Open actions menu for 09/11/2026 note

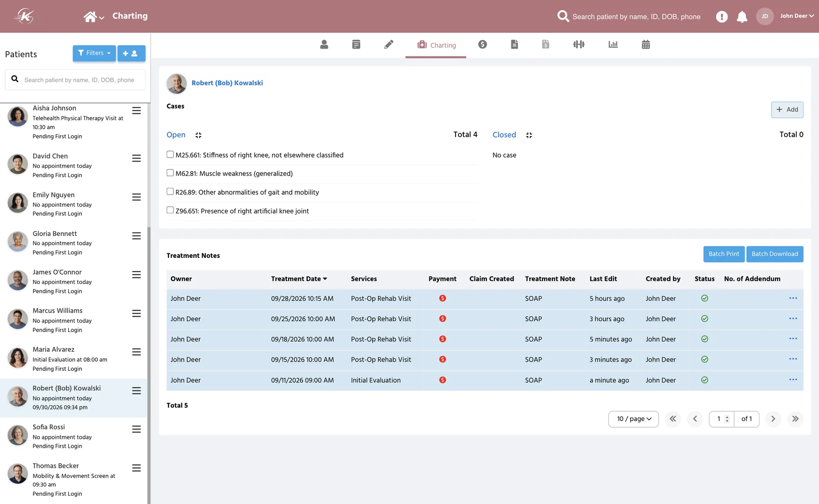coord(793,380)
